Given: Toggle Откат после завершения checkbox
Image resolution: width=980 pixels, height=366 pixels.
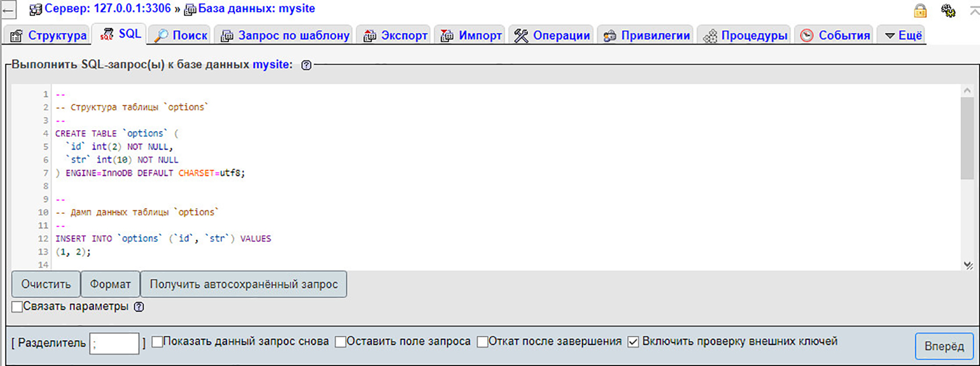Looking at the screenshot, I should (482, 342).
